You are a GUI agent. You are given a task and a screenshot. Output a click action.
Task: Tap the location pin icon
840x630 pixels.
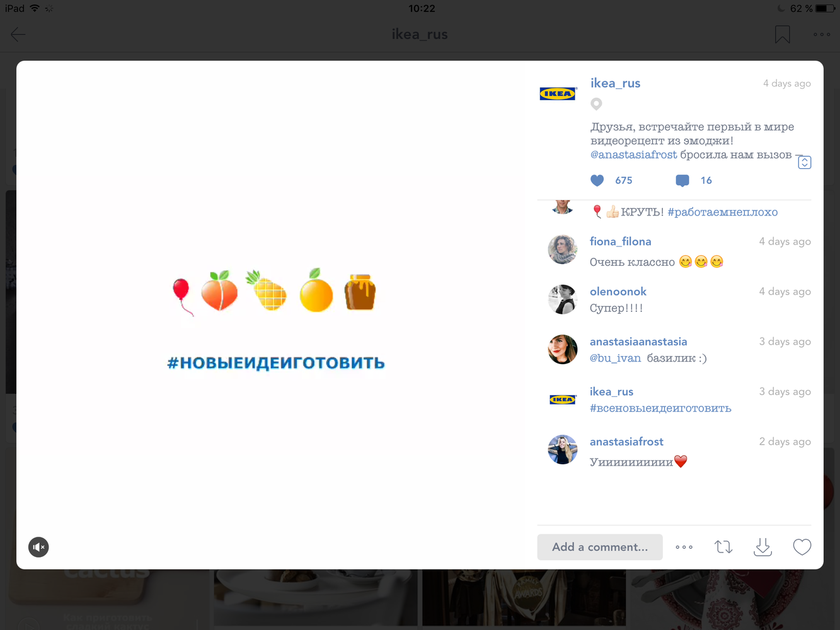[x=596, y=104]
